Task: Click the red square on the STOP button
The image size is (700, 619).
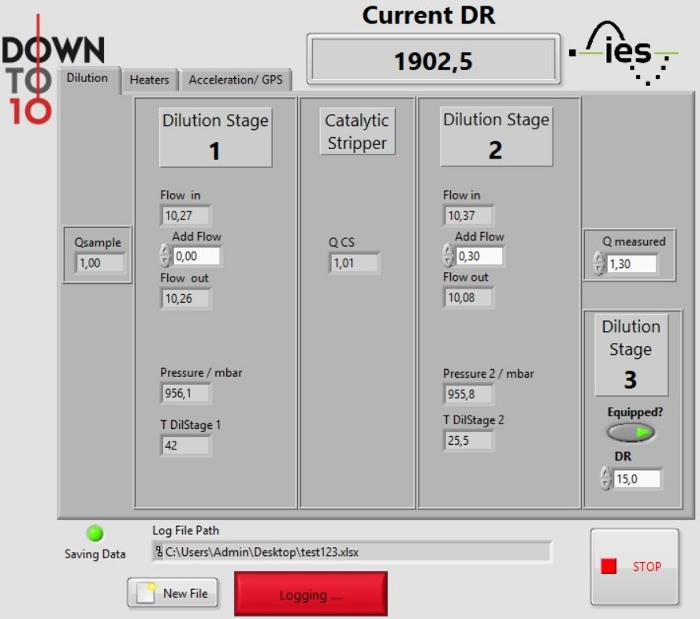Action: pos(608,566)
